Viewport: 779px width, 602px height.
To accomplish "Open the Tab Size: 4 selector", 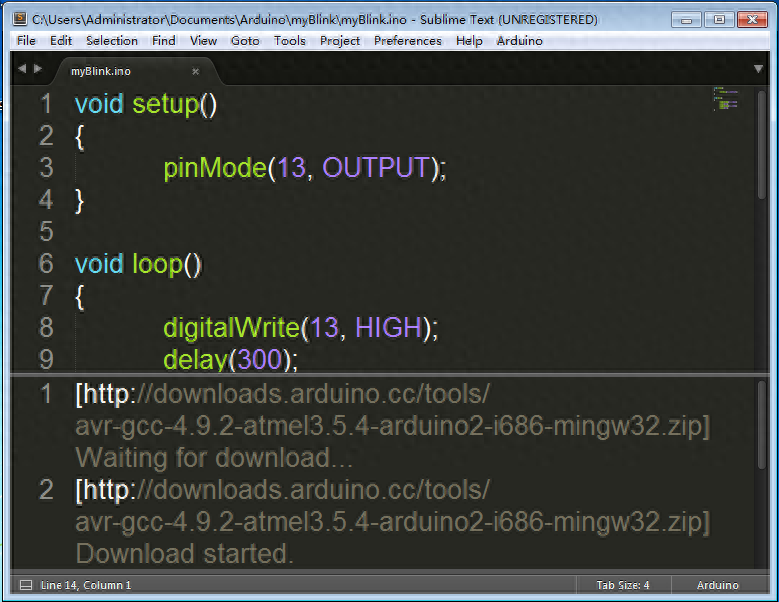I will click(x=623, y=585).
